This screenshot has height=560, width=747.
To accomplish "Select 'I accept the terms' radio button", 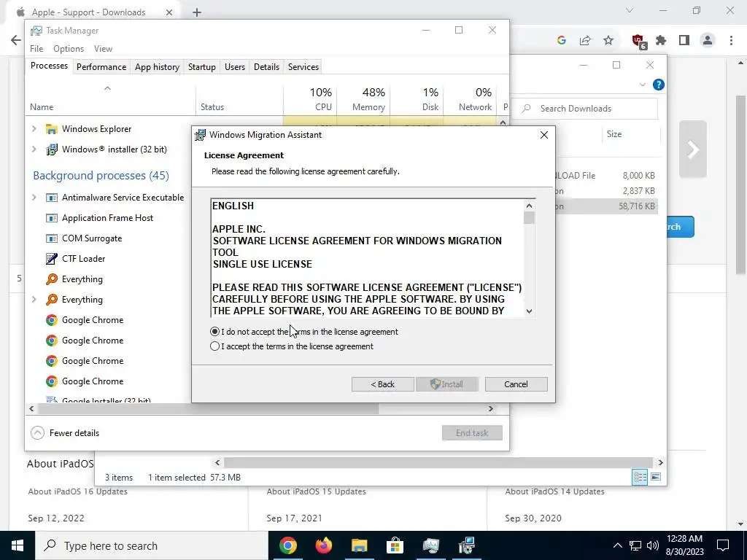I will [215, 346].
